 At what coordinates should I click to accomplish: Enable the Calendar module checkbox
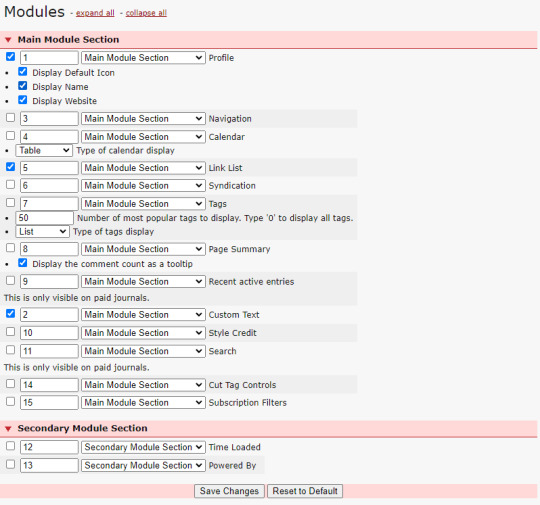coord(11,136)
